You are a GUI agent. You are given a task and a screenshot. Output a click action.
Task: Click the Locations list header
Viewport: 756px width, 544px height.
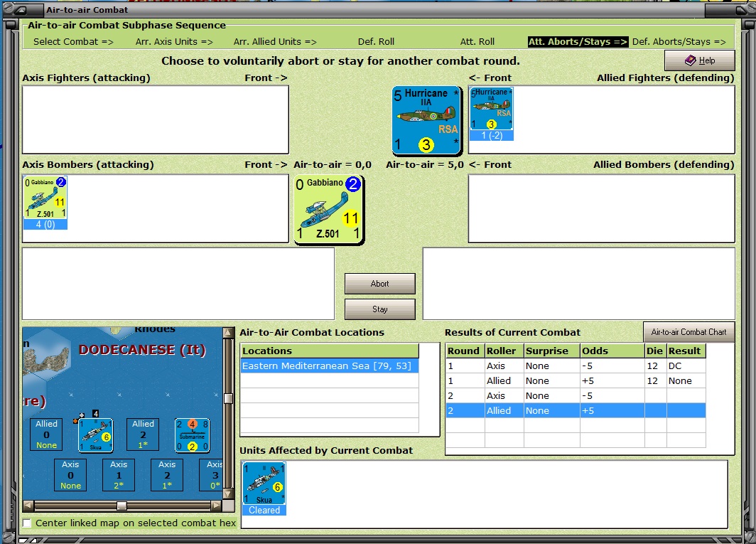tap(330, 351)
